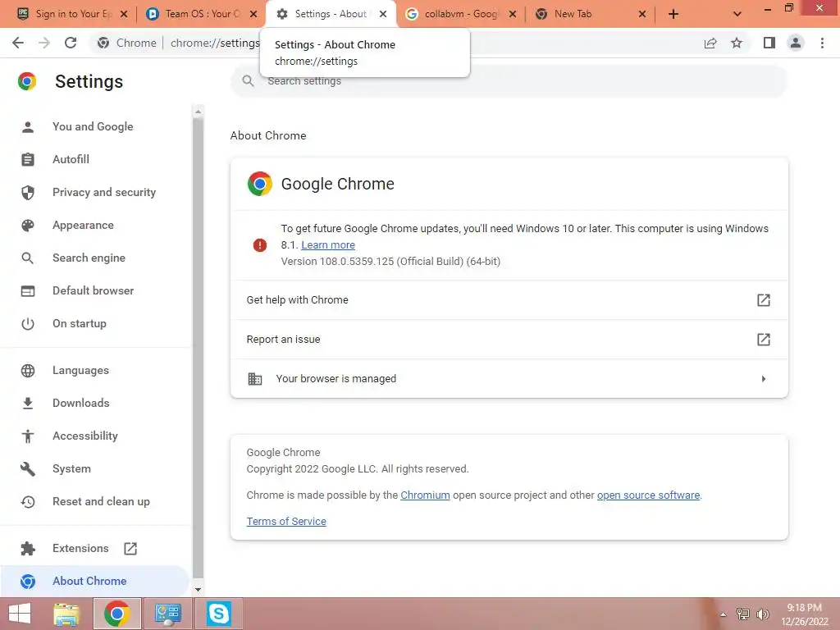840x630 pixels.
Task: Click the System wrench icon
Action: click(27, 468)
